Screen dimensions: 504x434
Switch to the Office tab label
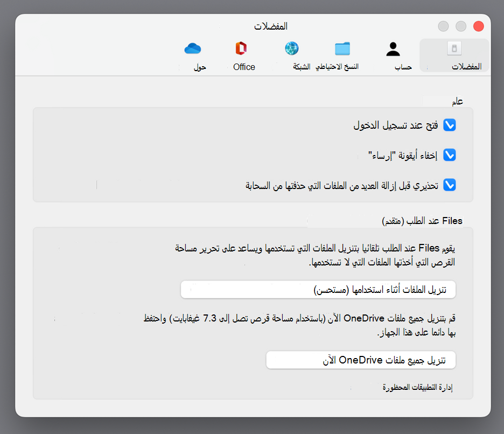[244, 67]
